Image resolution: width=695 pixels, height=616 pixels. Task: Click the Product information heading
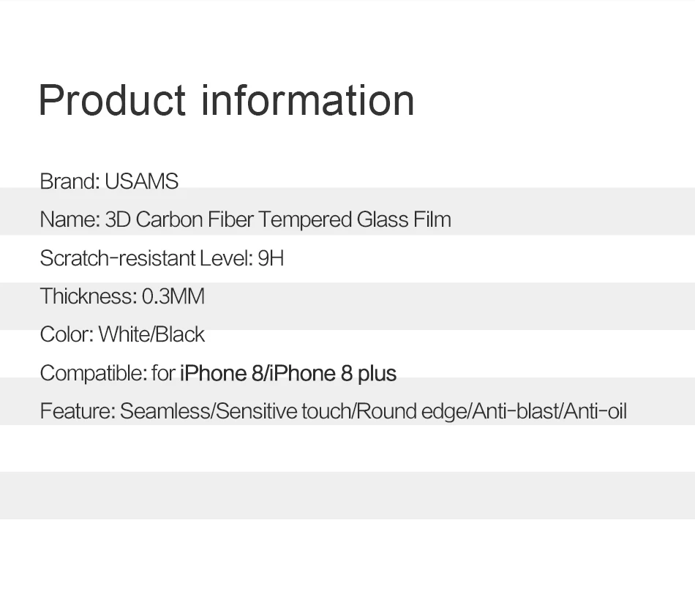227,101
